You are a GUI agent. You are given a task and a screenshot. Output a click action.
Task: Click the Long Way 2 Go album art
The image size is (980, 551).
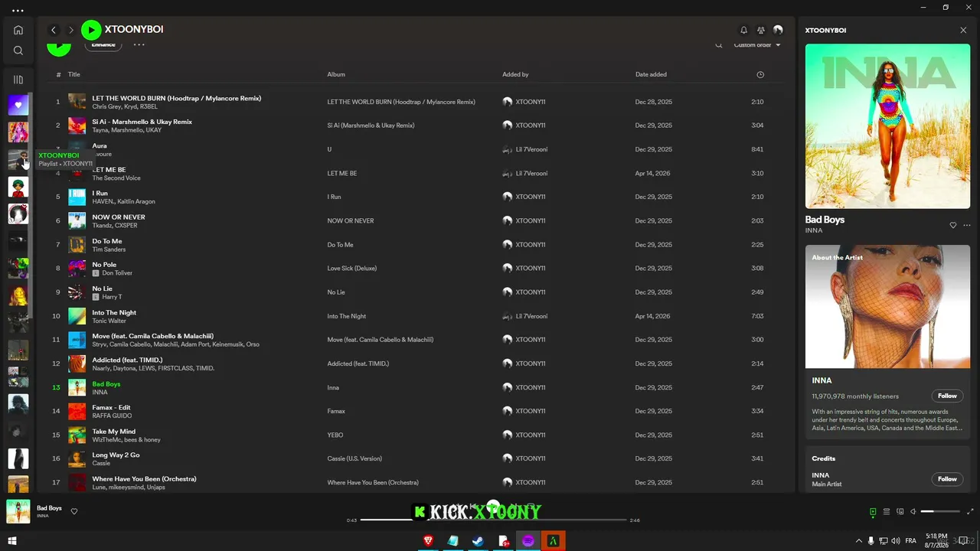[77, 458]
